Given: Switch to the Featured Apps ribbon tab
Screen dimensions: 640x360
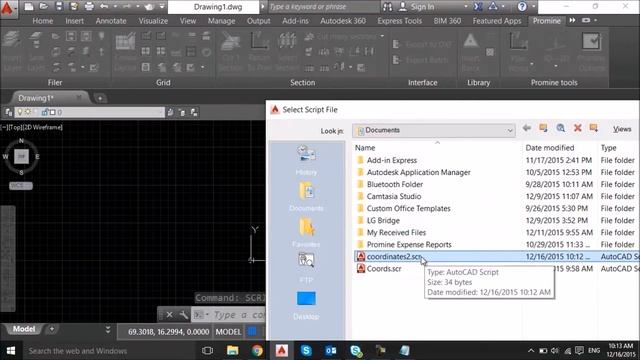Looking at the screenshot, I should (x=497, y=21).
